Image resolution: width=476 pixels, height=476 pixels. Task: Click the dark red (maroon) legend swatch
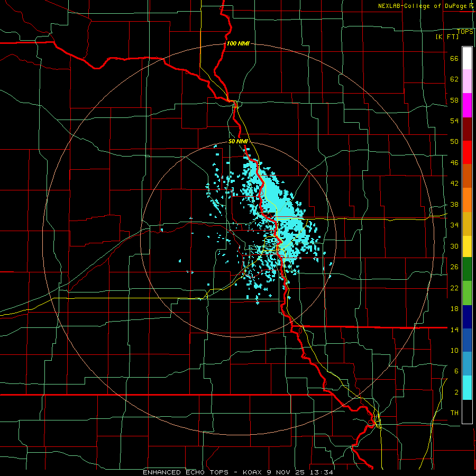467,129
